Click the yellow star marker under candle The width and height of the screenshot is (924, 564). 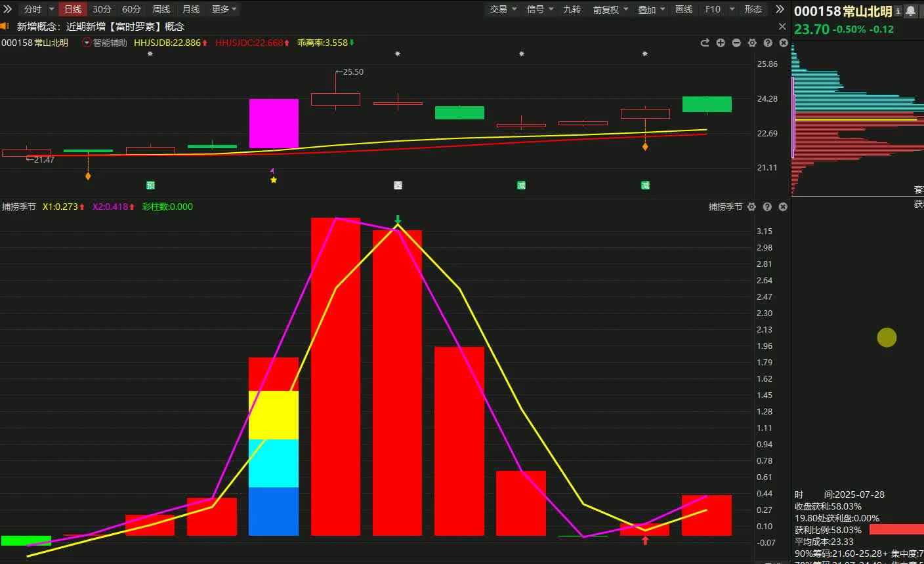(274, 180)
